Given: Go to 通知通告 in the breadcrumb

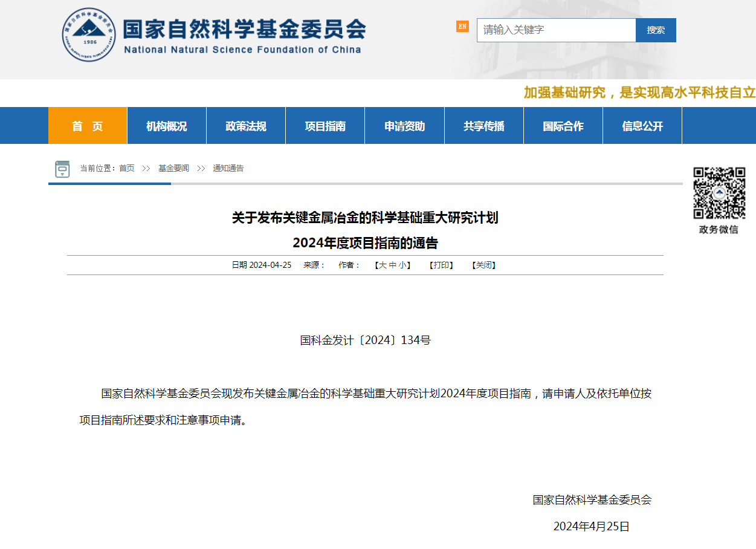Looking at the screenshot, I should [x=228, y=169].
